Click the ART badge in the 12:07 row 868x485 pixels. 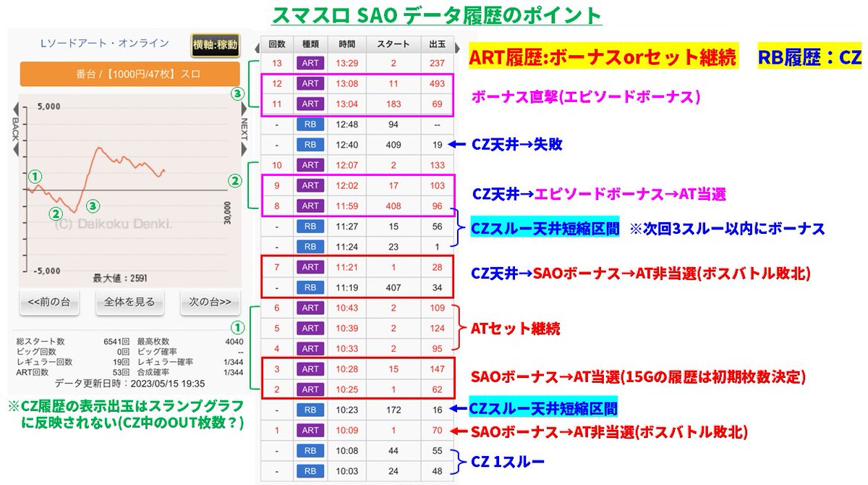coord(311,165)
